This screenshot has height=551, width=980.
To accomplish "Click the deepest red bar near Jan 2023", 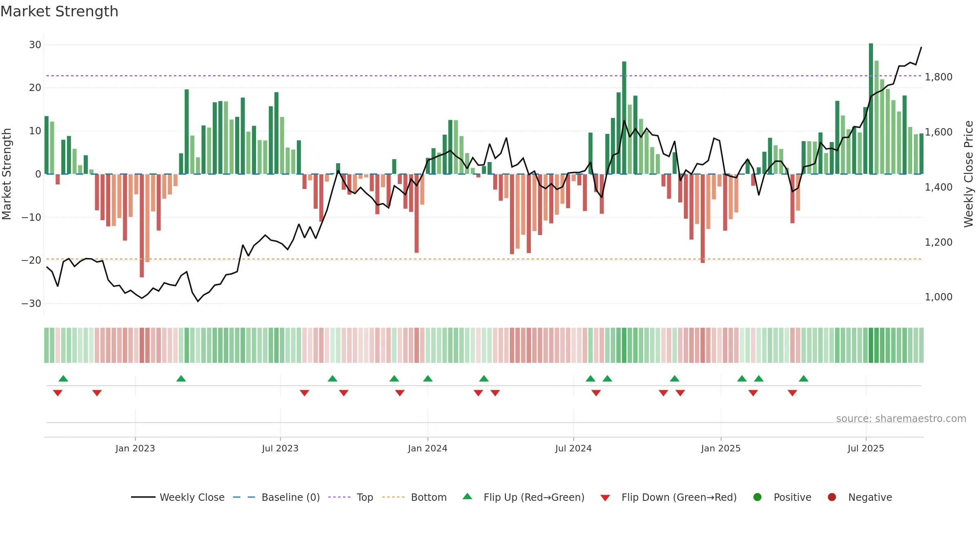I will coord(142,226).
